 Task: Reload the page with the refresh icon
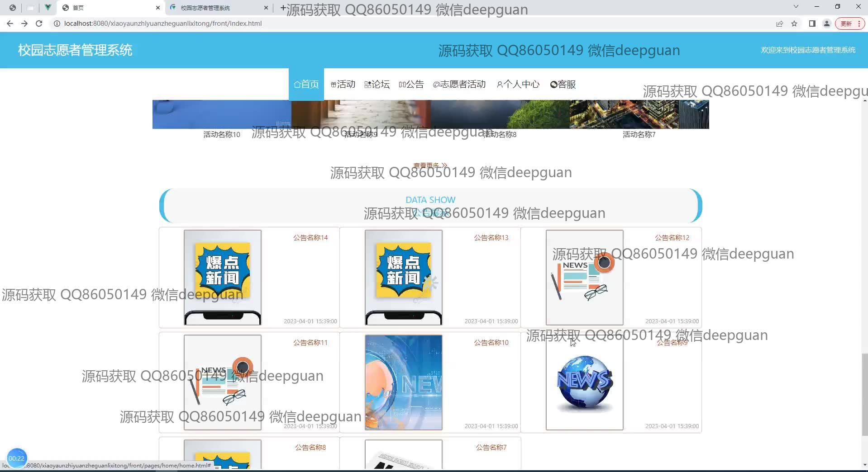(39, 24)
